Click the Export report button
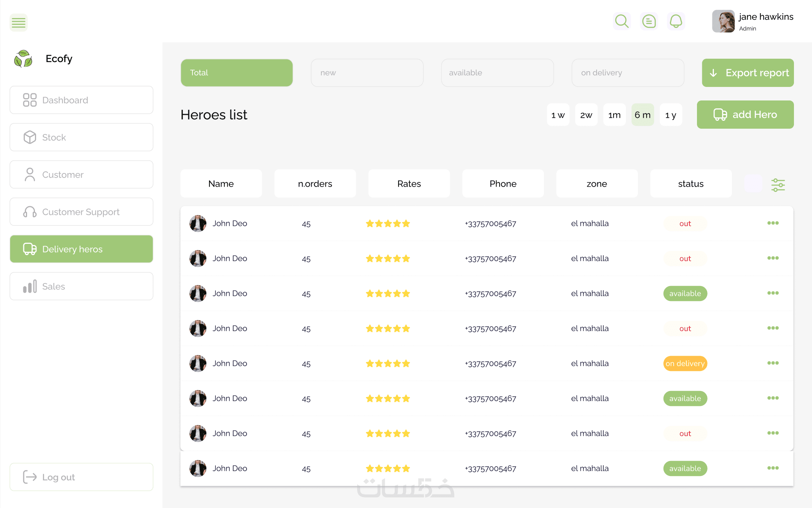The image size is (812, 508). [748, 73]
